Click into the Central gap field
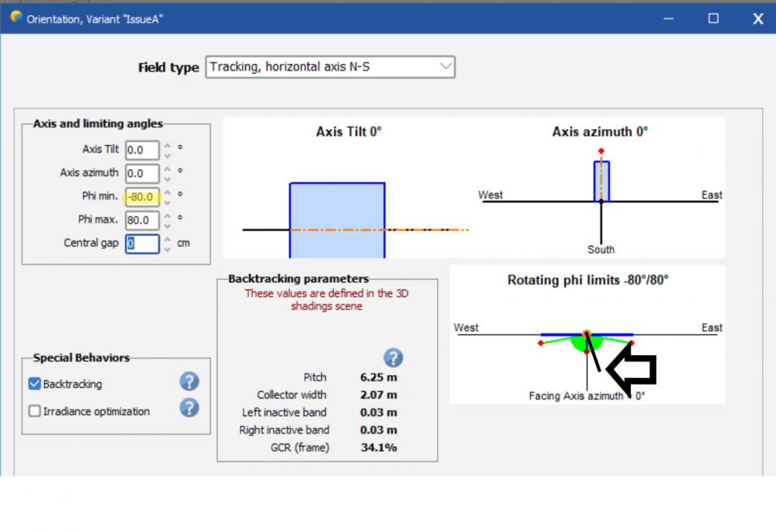 pos(142,244)
